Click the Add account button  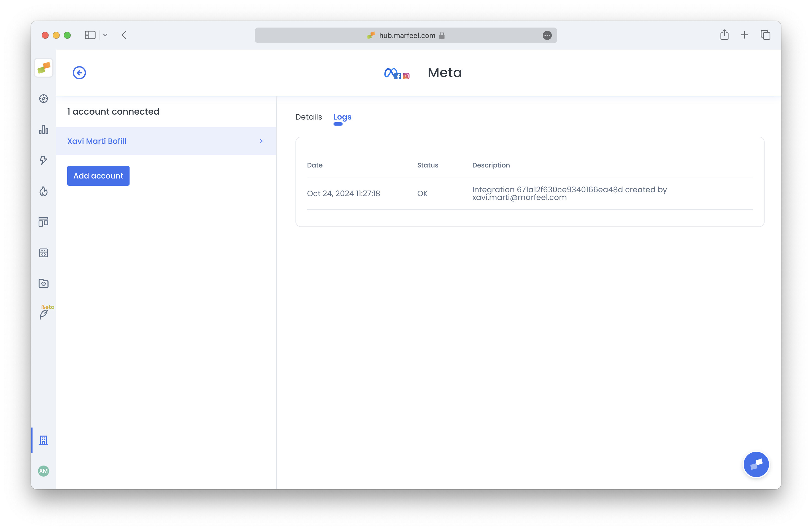(98, 176)
